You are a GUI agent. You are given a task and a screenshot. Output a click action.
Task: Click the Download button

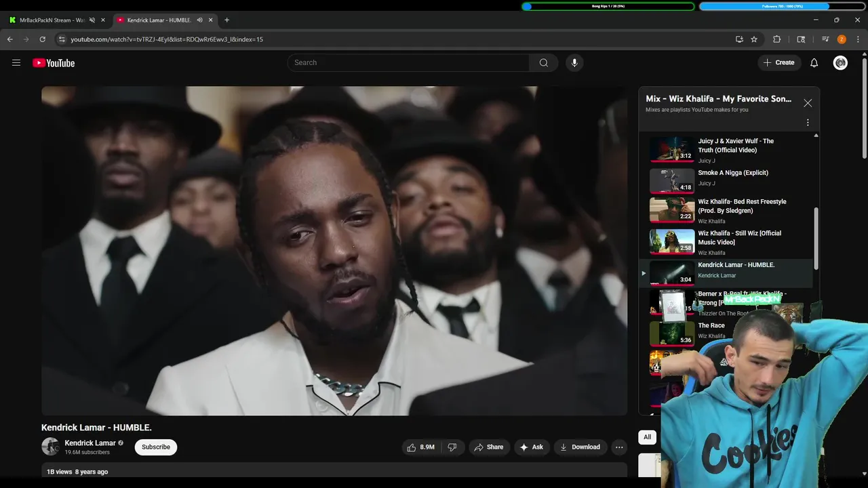pyautogui.click(x=580, y=447)
